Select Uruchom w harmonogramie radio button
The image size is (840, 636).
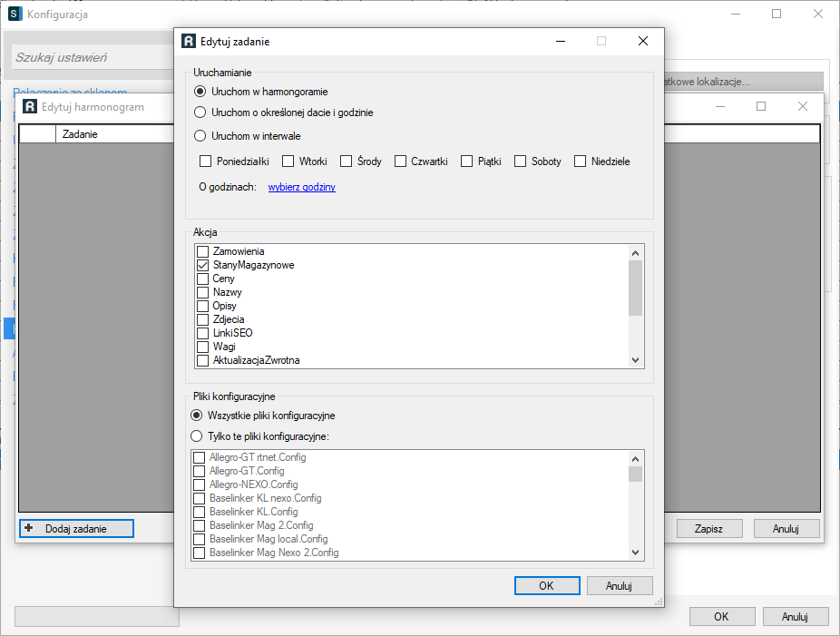[x=200, y=92]
